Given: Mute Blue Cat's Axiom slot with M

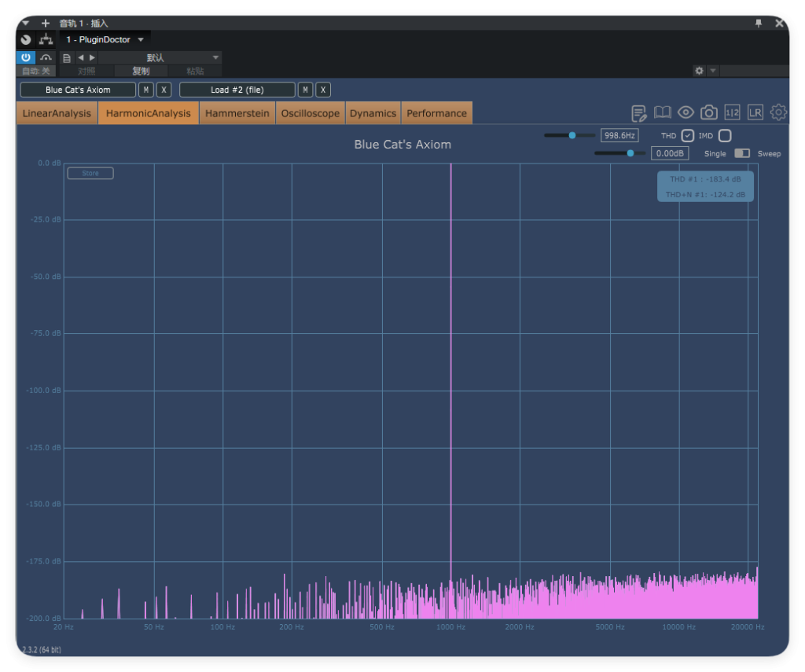Looking at the screenshot, I should [146, 90].
